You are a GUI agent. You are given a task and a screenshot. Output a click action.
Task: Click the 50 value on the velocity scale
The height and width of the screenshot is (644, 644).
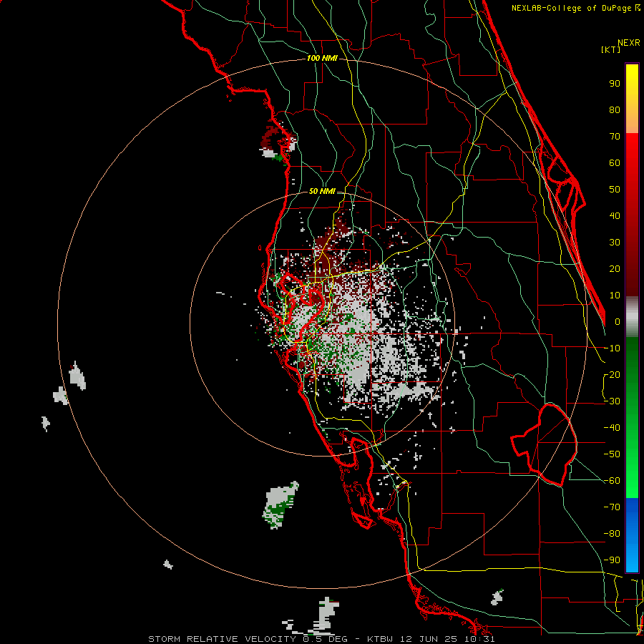click(x=615, y=190)
